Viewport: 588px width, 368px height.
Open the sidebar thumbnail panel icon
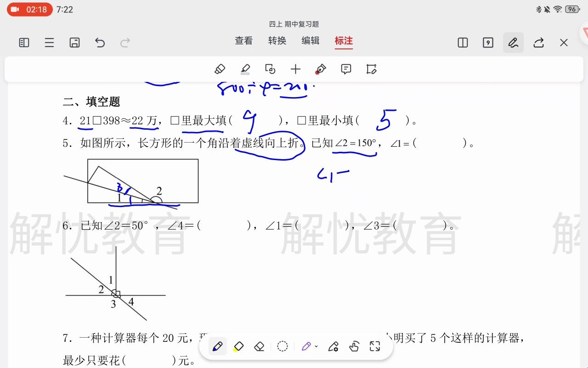coord(24,43)
